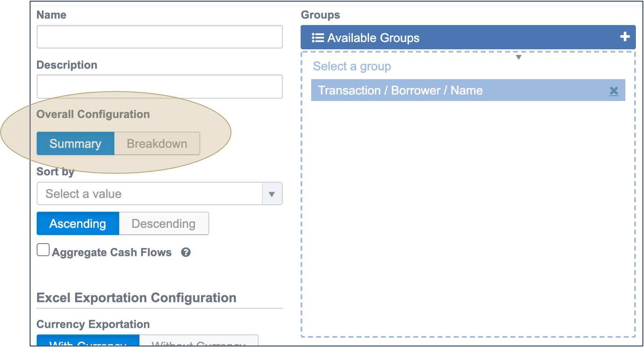
Task: Click the 'Select a value' sort field
Action: (149, 194)
